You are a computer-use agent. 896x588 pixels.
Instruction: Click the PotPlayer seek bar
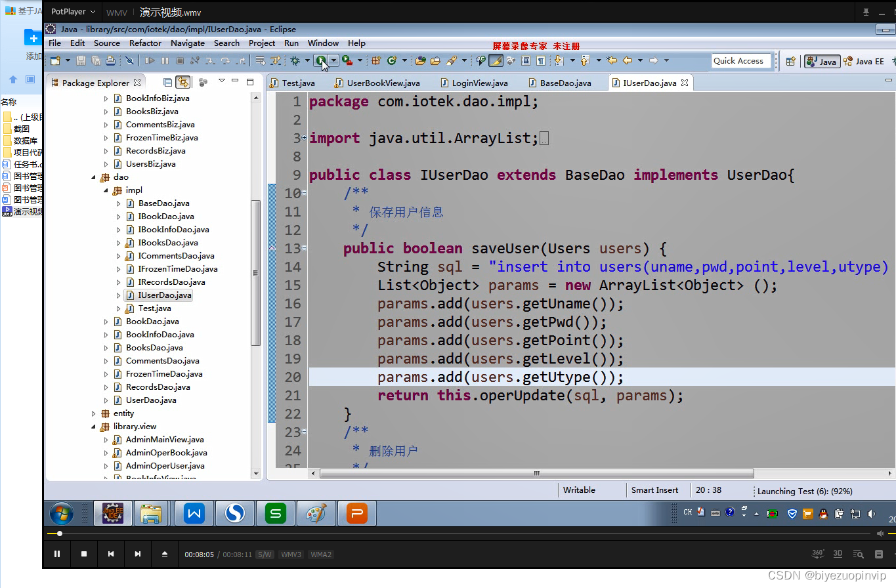click(x=459, y=534)
